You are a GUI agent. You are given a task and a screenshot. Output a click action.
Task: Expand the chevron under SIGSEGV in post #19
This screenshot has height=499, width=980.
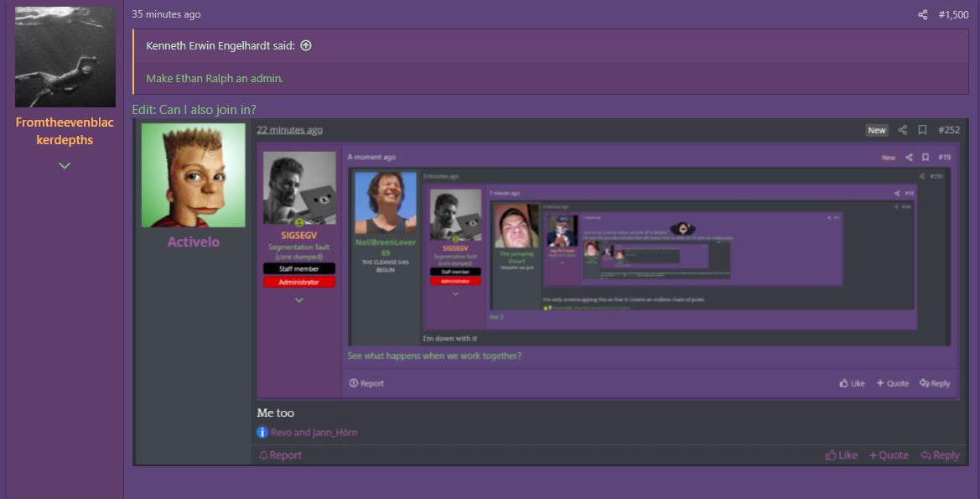298,300
